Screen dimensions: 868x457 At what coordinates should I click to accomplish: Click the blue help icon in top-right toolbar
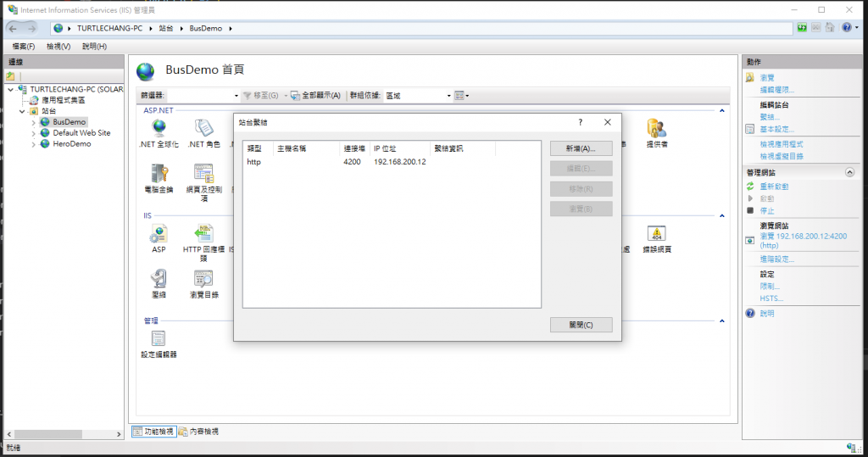(847, 28)
